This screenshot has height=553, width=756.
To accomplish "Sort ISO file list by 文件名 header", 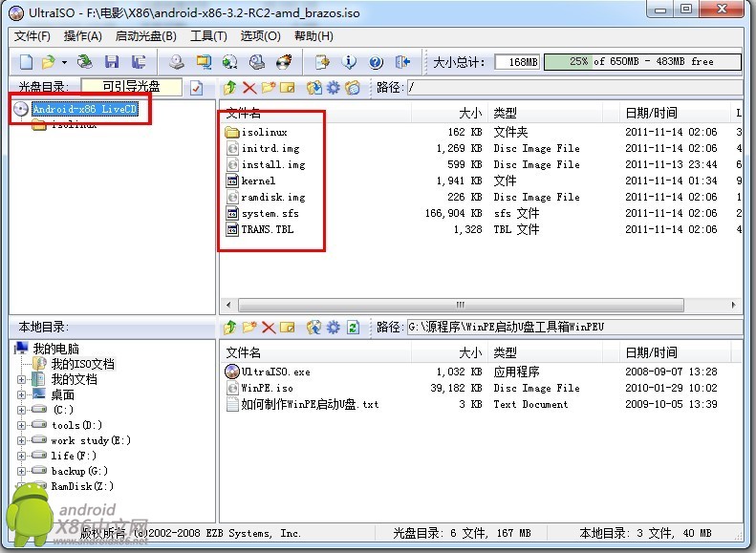I will click(315, 114).
